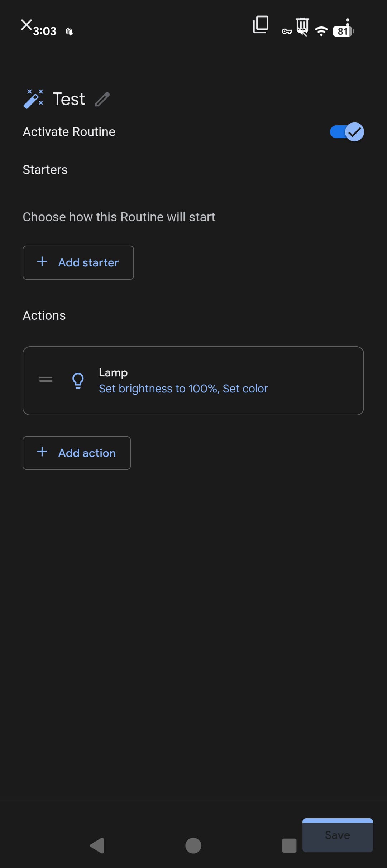The image size is (387, 868).
Task: Save the routine
Action: (x=337, y=835)
